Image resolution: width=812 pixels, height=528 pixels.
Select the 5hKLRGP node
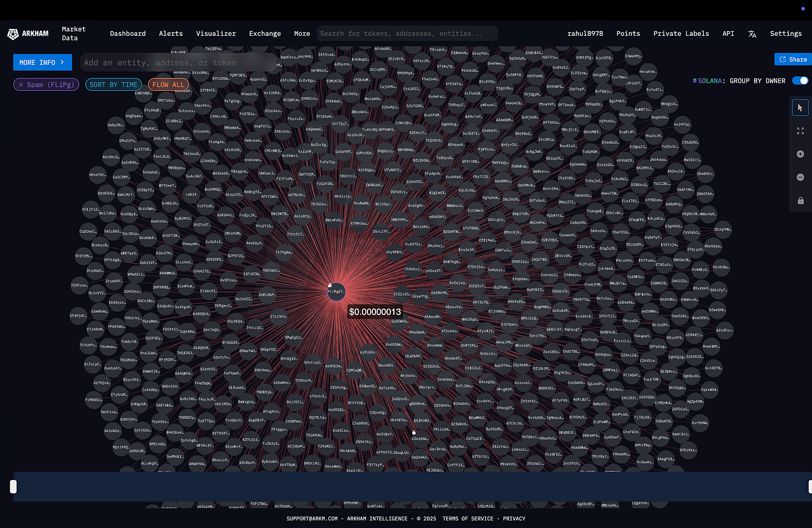[x=269, y=294]
